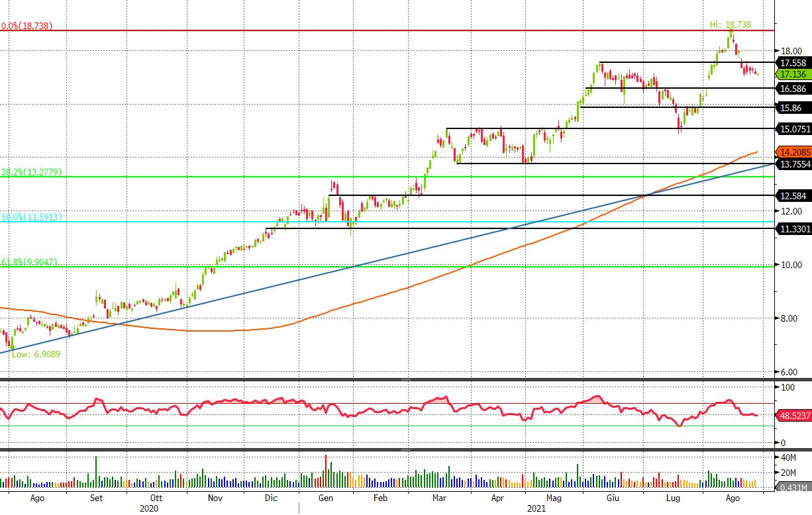Click the 0.431M volume value tag
Viewport: 812px width, 515px height.
point(794,487)
